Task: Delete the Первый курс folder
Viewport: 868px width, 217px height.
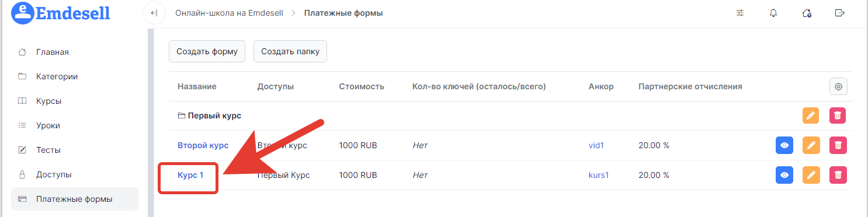Action: coord(838,116)
